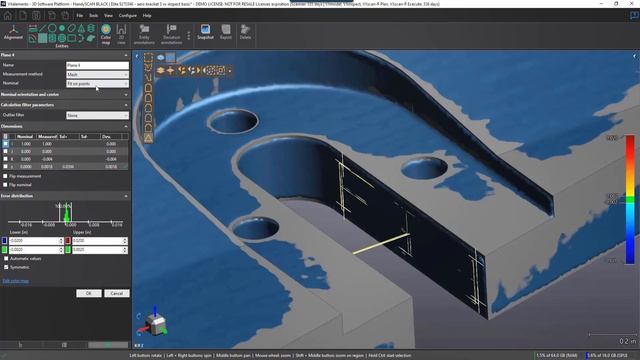The width and height of the screenshot is (640, 360).
Task: Open the File menu
Action: (80, 16)
